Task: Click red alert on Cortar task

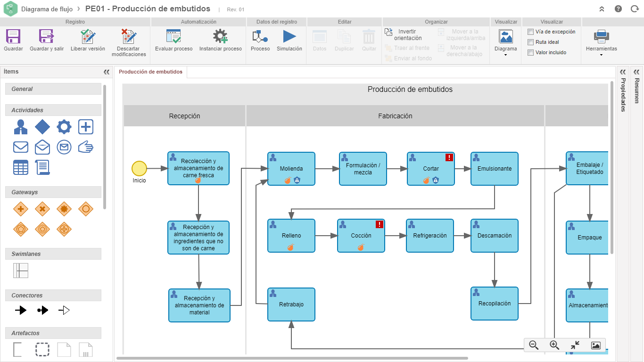Action: (449, 157)
